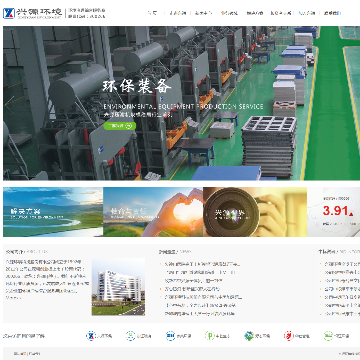Click the green learn-more button on banner
This screenshot has width=360, height=360.
pyautogui.click(x=120, y=126)
